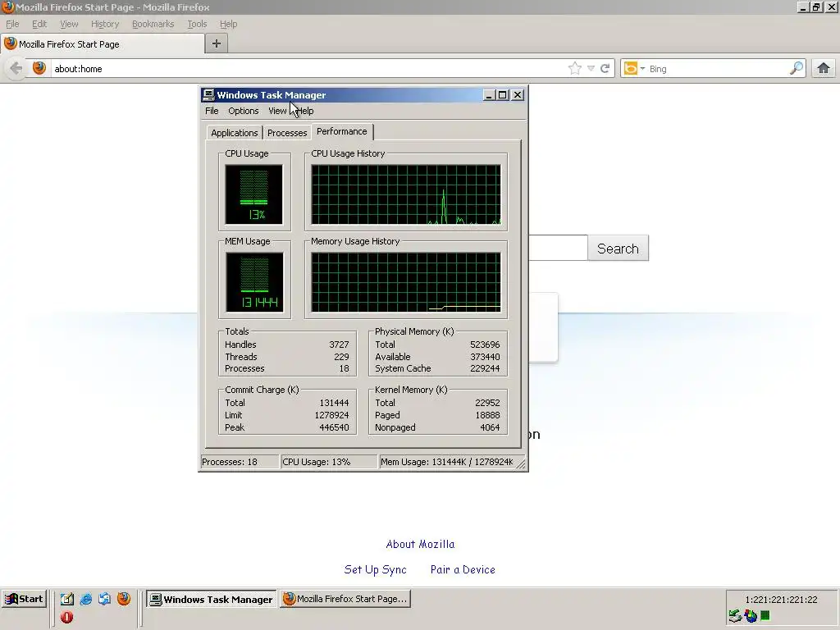Open Task Manager Options menu
This screenshot has height=630, width=840.
(243, 111)
